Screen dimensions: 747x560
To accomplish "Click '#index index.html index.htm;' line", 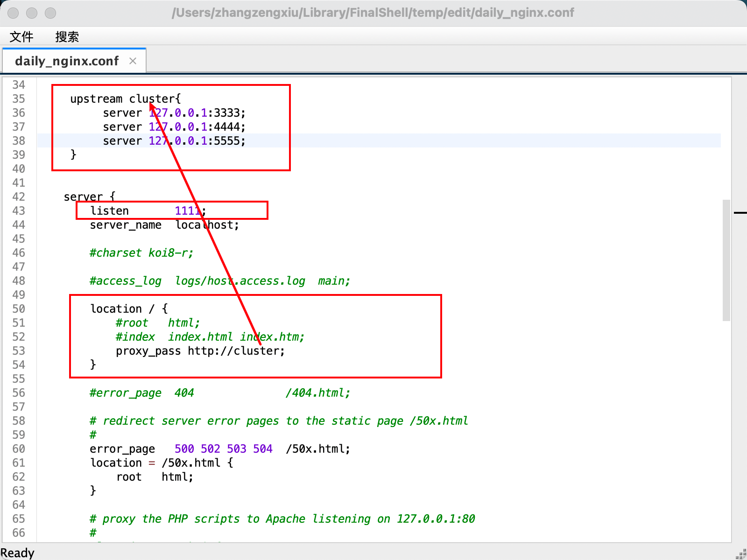I will coord(210,336).
